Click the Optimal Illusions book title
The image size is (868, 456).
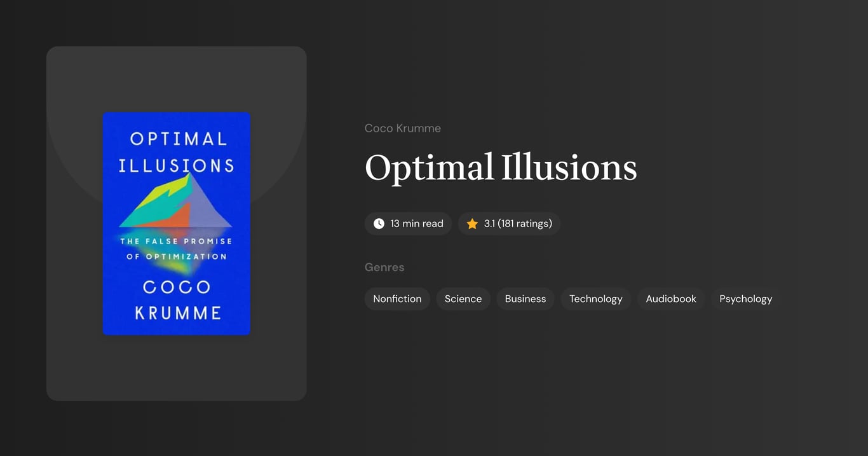(x=501, y=167)
